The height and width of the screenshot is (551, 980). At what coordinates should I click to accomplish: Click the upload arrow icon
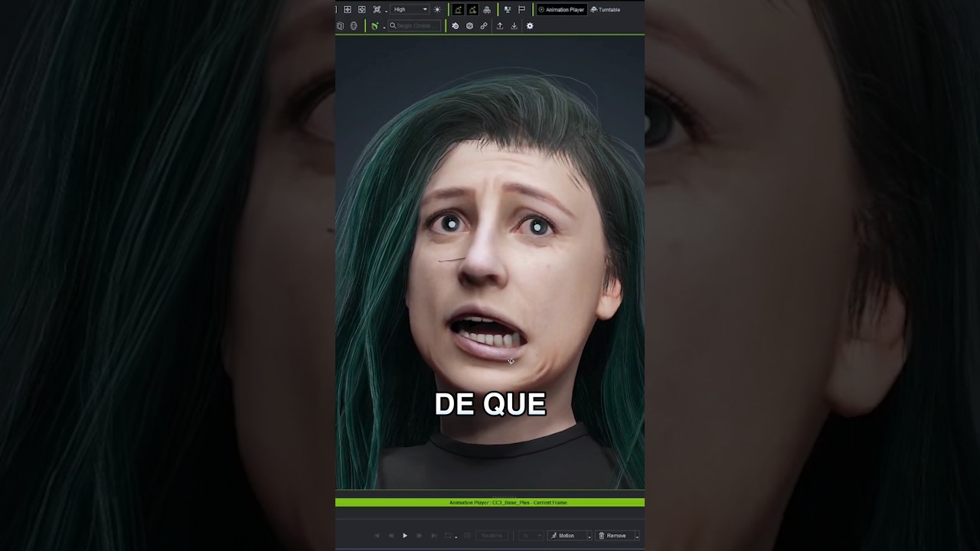pyautogui.click(x=500, y=26)
